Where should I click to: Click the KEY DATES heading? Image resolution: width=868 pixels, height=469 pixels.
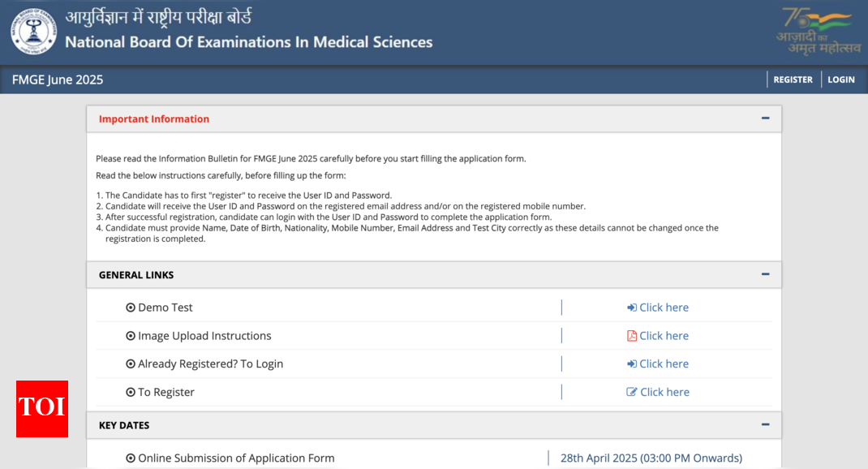point(124,425)
